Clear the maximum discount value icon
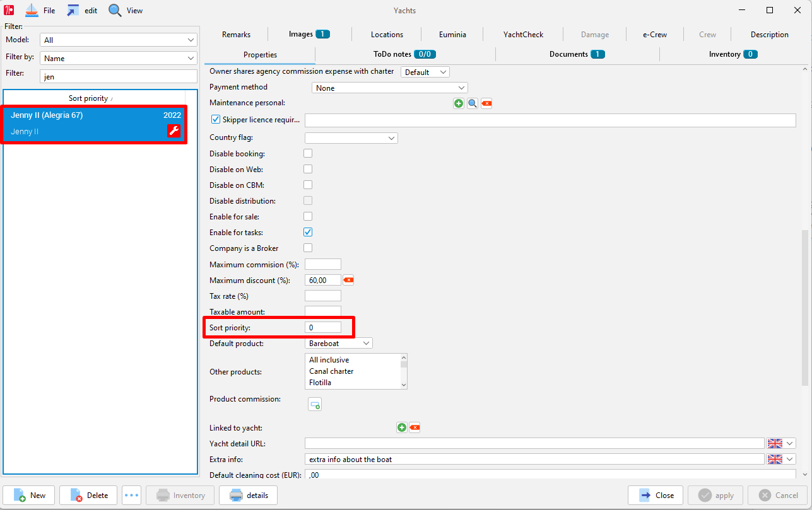 348,280
